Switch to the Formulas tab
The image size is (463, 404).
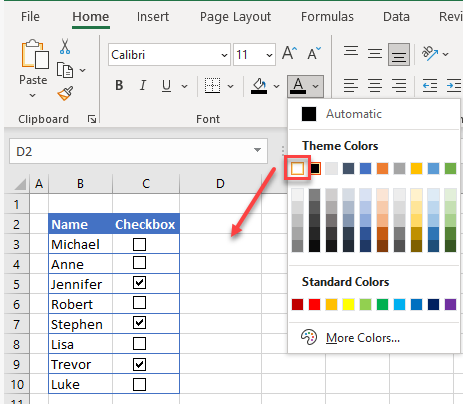click(x=327, y=17)
